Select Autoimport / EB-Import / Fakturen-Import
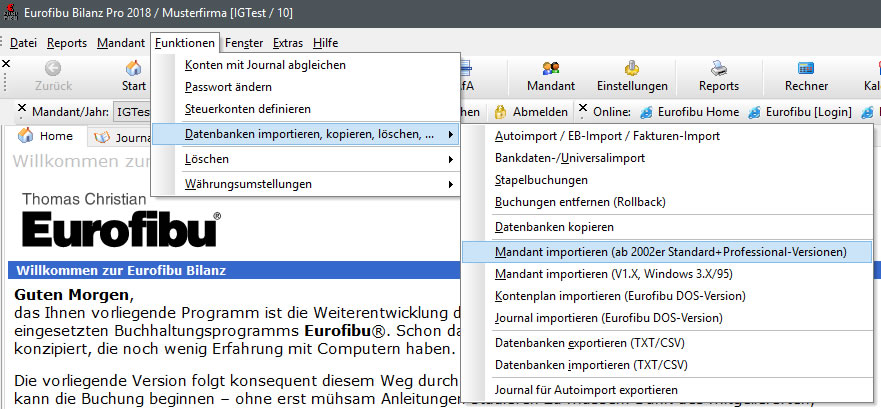 pos(667,136)
